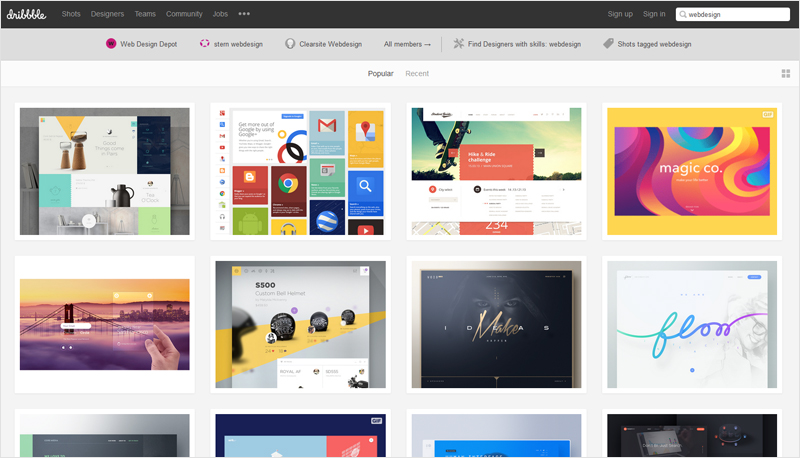Open the dark dashboard shot in bottom row

pos(692,436)
